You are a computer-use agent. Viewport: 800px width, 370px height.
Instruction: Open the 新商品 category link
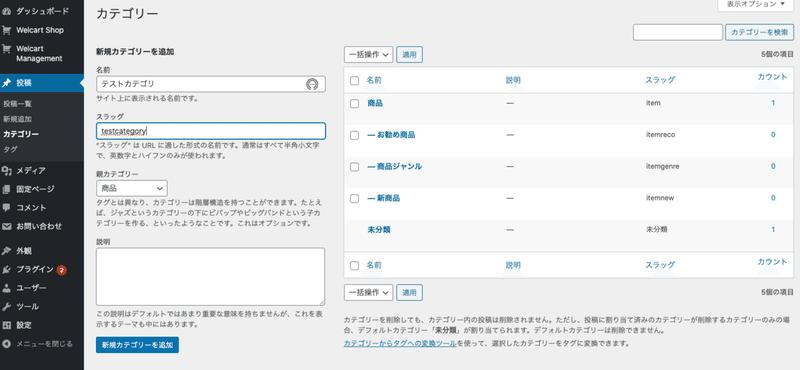tap(384, 198)
